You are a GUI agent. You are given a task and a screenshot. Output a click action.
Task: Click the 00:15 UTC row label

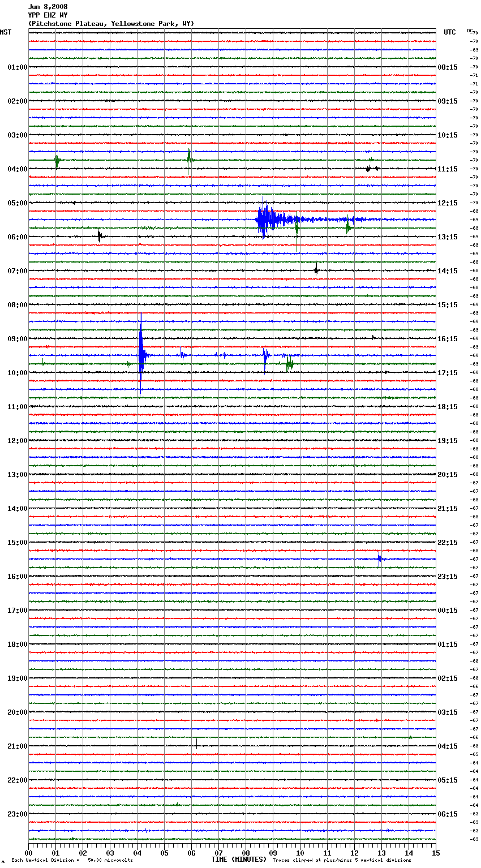coord(448,611)
